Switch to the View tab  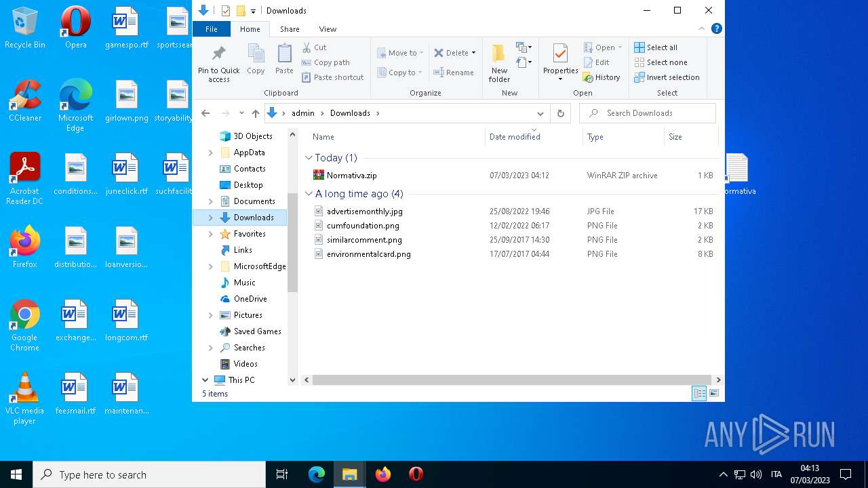[x=328, y=29]
